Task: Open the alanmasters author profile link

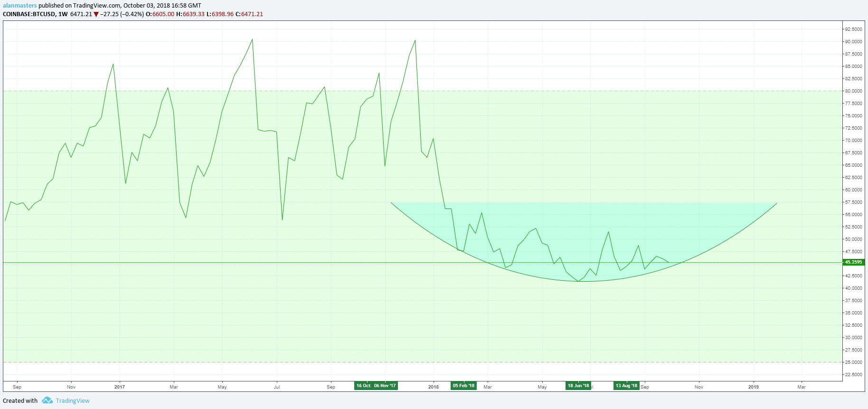Action: 20,6
